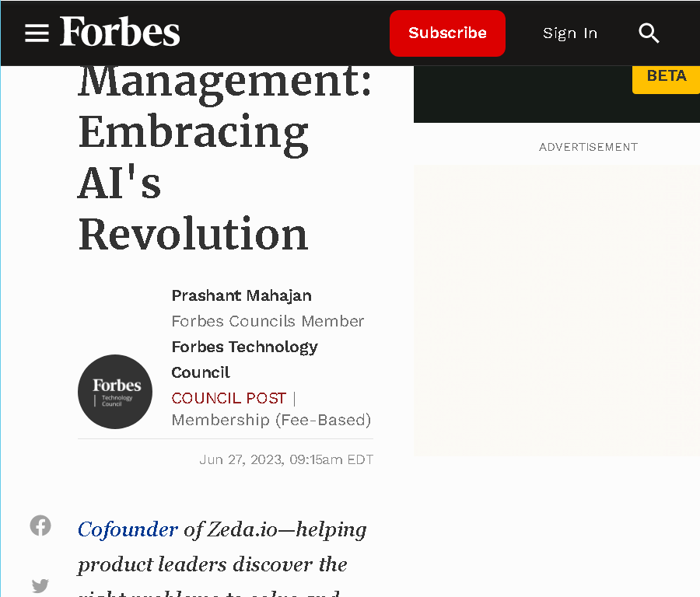Click the Forbes Councils Member label

(x=268, y=321)
